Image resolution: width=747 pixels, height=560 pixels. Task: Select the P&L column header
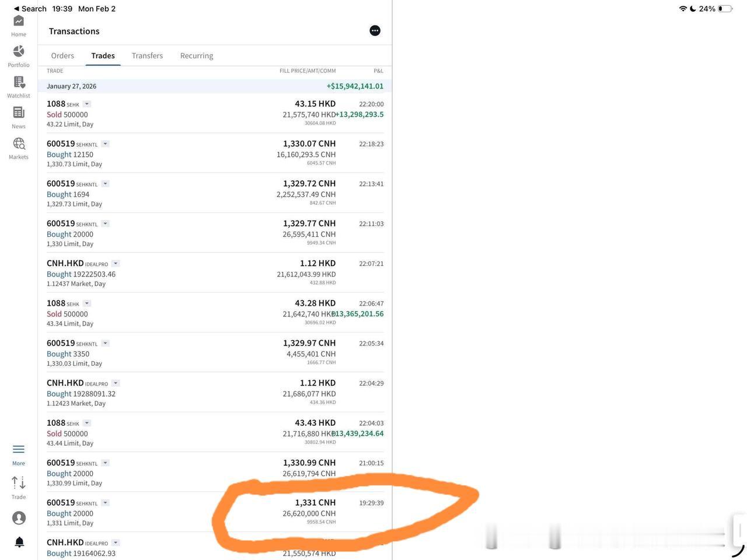[x=379, y=71]
